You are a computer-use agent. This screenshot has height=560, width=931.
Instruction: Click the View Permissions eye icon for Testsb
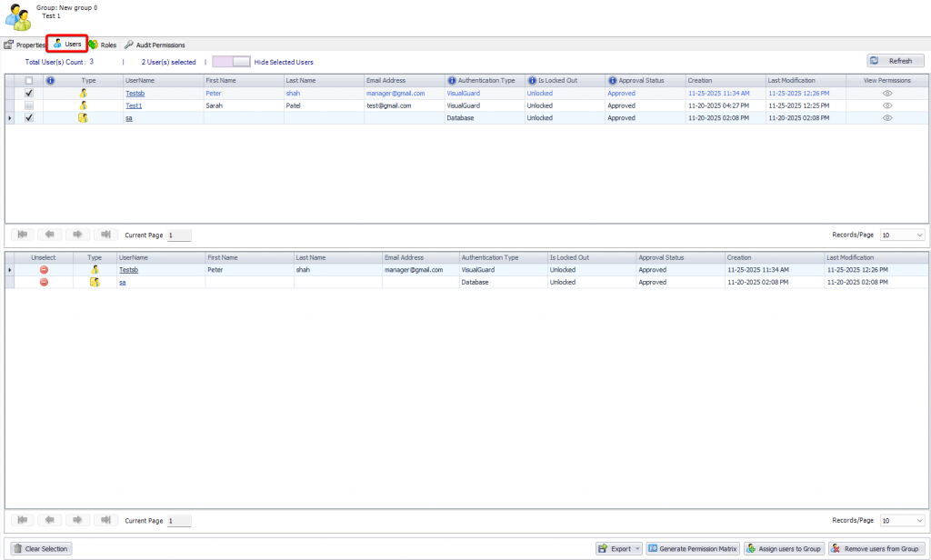tap(887, 93)
